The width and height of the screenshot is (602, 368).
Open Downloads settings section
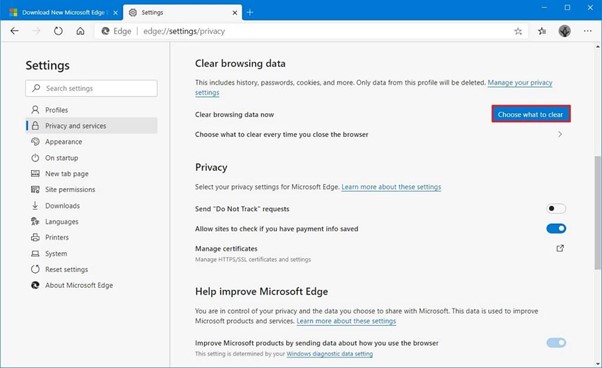click(92, 206)
